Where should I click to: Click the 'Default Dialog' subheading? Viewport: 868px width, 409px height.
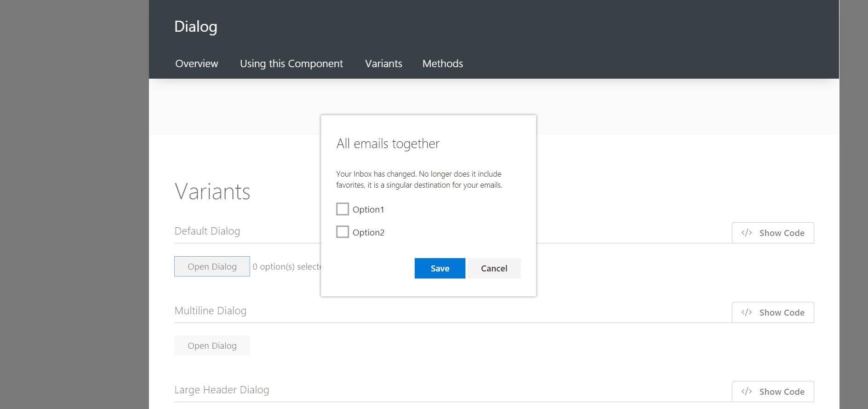pyautogui.click(x=207, y=231)
